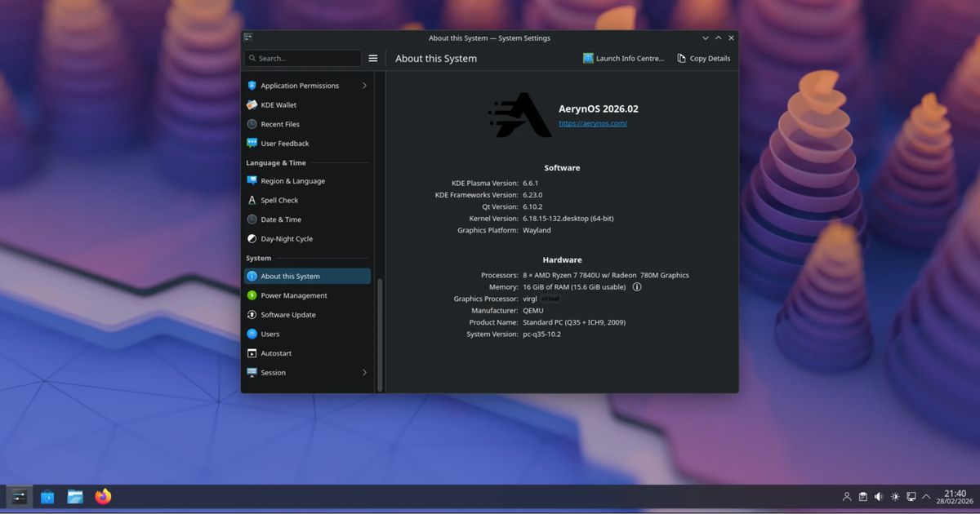
Task: Open the volume tray icon
Action: click(879, 497)
